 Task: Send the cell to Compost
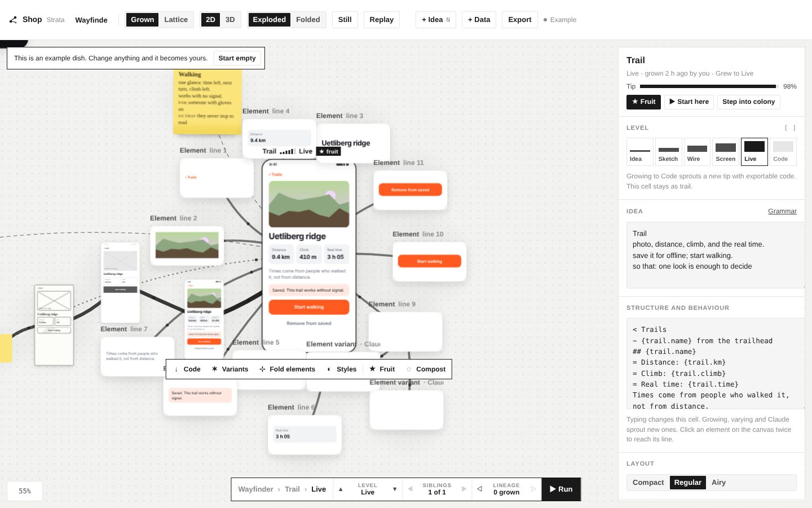click(426, 369)
